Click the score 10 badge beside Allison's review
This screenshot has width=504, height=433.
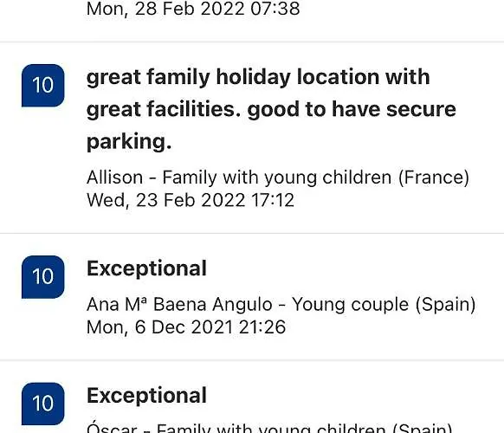pos(43,86)
